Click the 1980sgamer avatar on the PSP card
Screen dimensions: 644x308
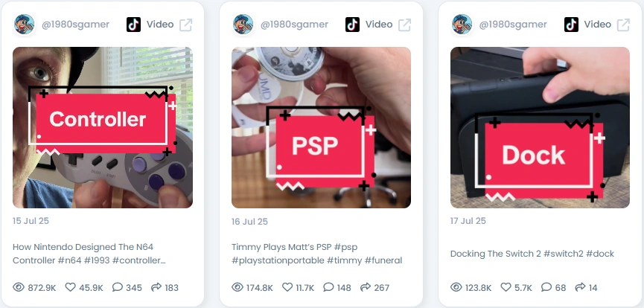click(243, 25)
